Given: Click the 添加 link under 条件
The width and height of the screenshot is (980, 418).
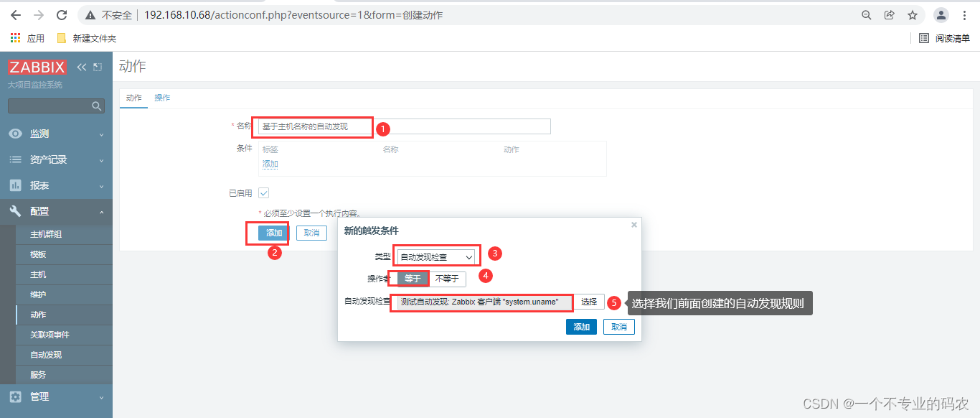Looking at the screenshot, I should pos(270,164).
